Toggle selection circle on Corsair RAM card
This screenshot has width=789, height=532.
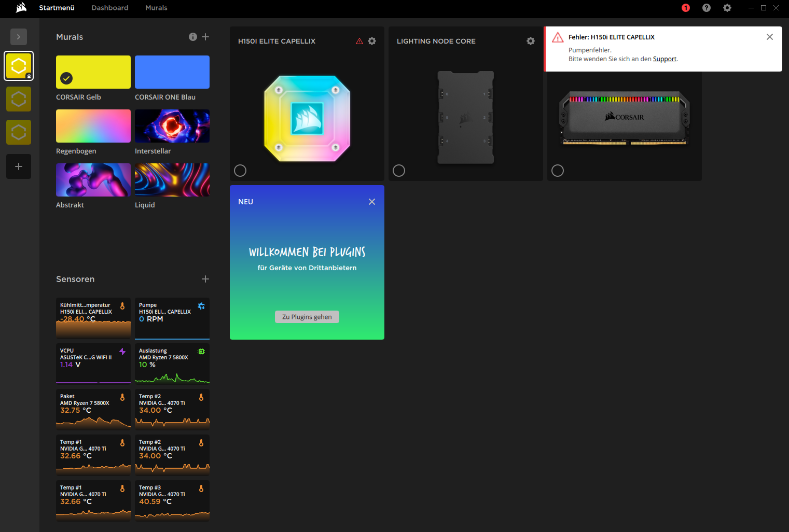click(558, 171)
